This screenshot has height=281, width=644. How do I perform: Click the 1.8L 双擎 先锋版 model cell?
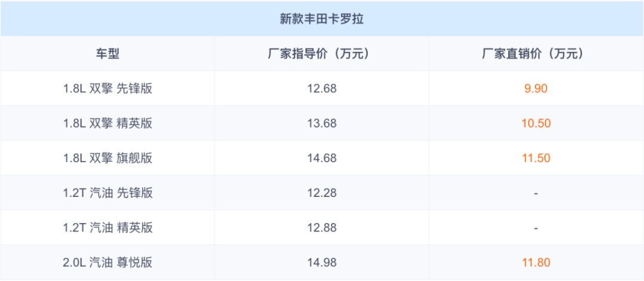(x=107, y=89)
